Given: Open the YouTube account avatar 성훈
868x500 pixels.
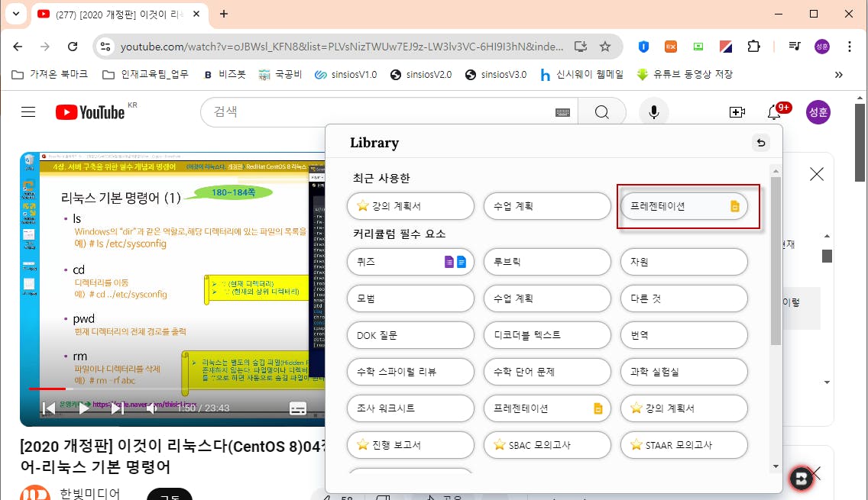Looking at the screenshot, I should [x=818, y=112].
